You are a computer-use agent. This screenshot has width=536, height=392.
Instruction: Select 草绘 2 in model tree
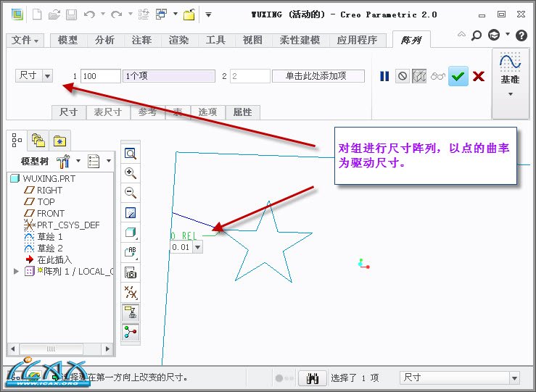coord(49,249)
